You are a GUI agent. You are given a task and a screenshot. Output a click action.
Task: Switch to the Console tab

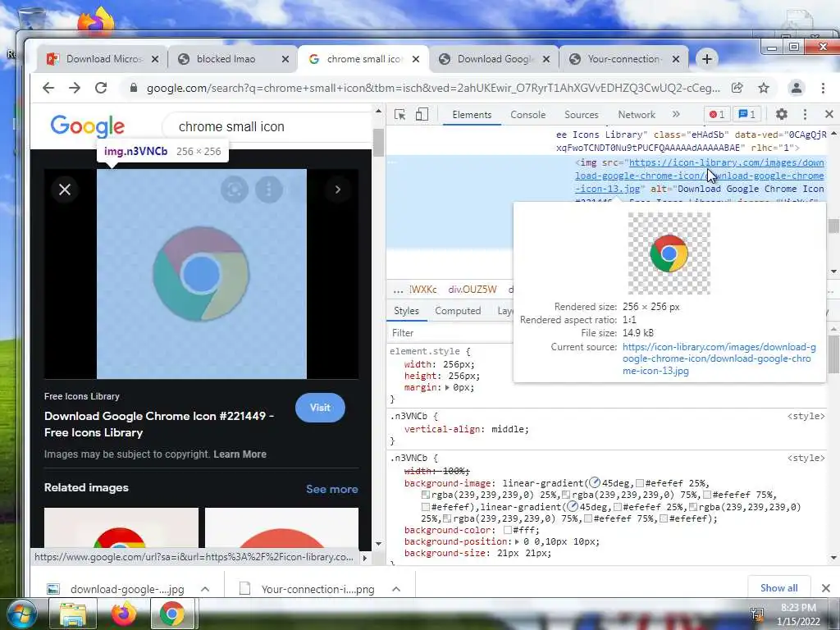527,115
